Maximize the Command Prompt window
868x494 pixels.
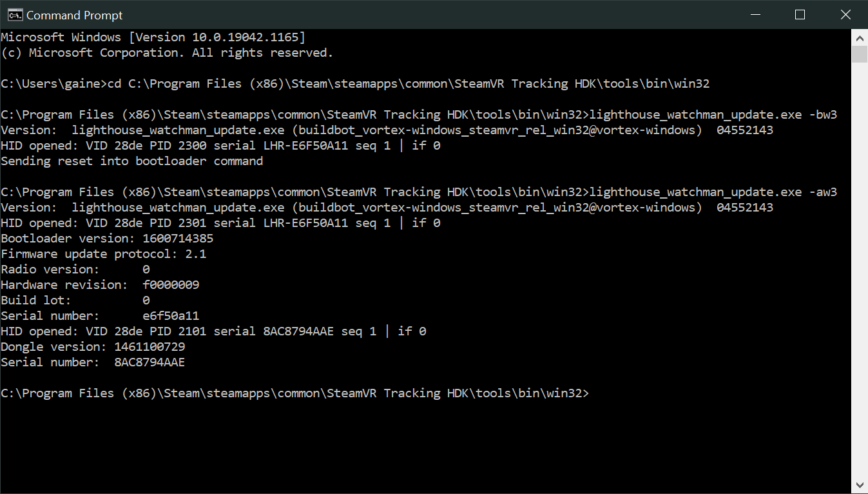tap(800, 15)
